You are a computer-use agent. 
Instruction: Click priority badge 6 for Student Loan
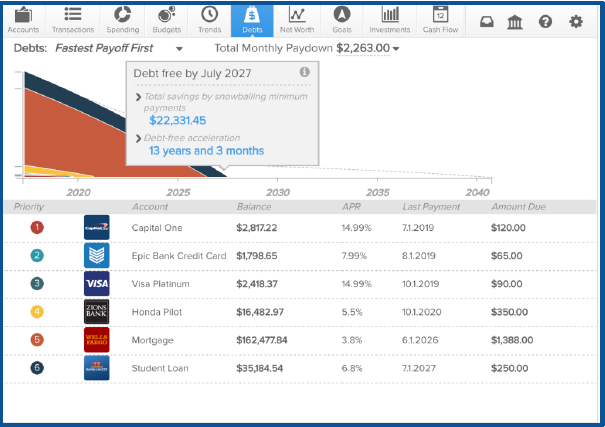[x=37, y=368]
